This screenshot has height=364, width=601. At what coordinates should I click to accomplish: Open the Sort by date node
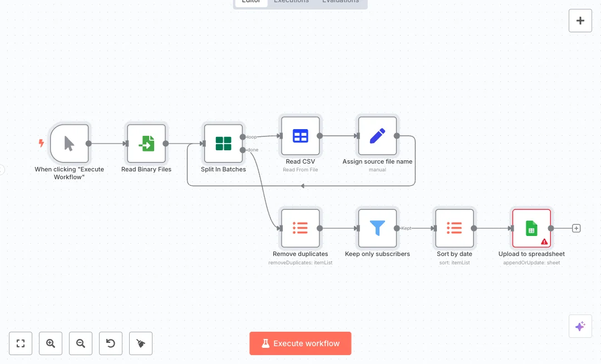(x=455, y=228)
